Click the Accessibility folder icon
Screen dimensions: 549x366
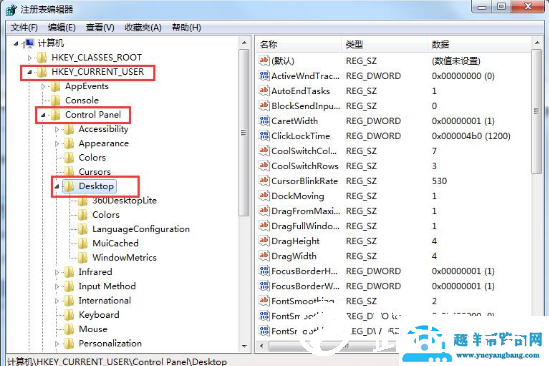pos(69,129)
